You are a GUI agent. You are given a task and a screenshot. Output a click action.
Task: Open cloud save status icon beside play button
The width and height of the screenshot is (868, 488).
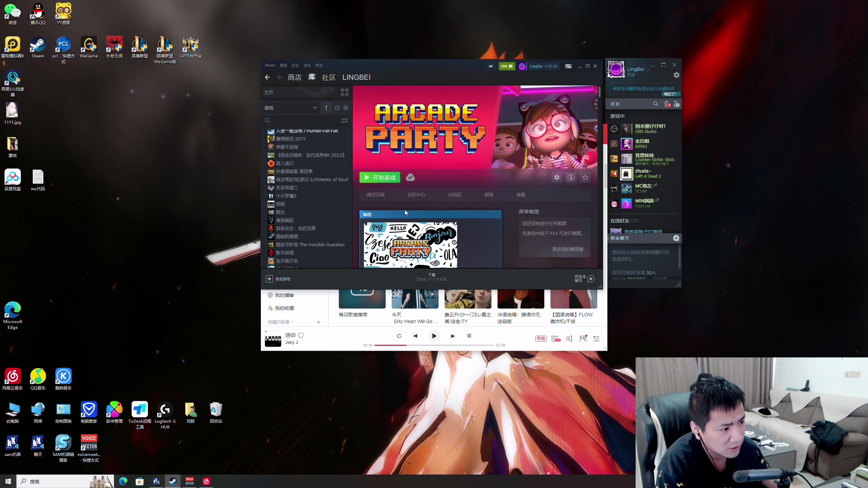coord(410,178)
